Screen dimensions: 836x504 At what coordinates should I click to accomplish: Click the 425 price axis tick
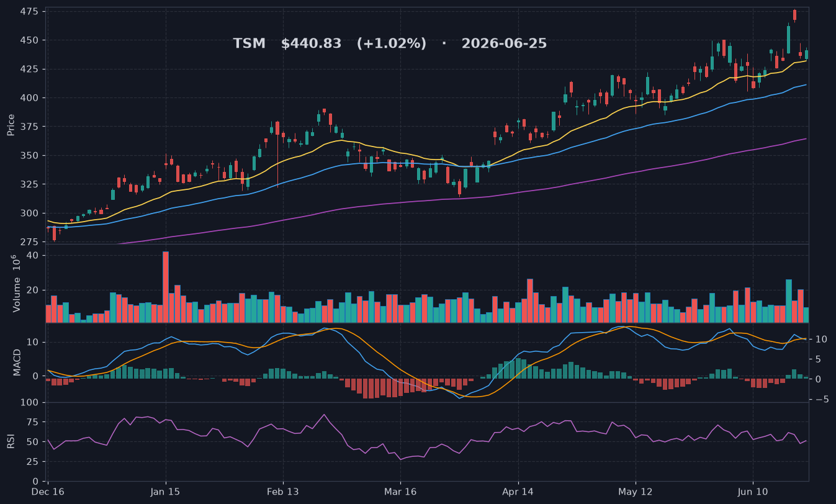[x=29, y=69]
